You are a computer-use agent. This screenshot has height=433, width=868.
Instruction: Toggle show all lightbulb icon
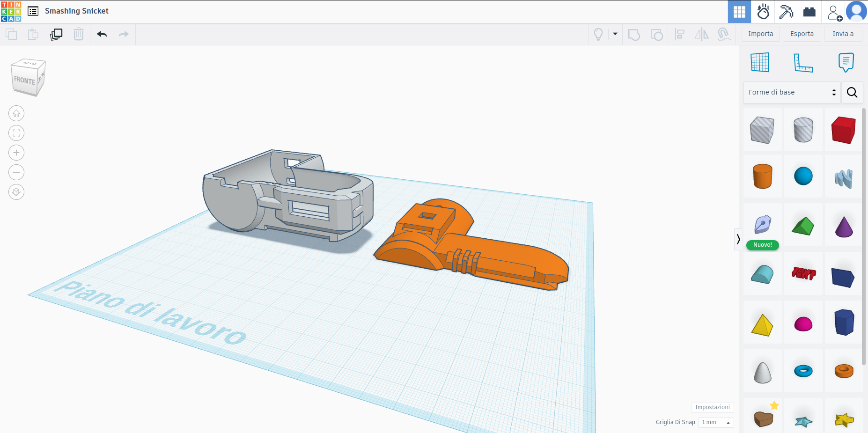point(598,34)
